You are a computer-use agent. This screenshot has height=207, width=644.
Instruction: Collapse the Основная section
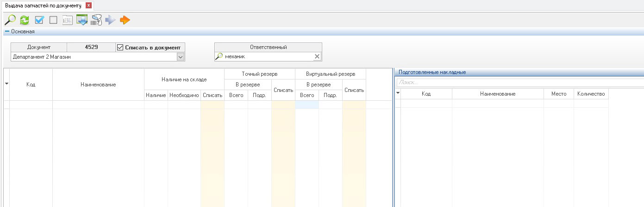pyautogui.click(x=7, y=31)
